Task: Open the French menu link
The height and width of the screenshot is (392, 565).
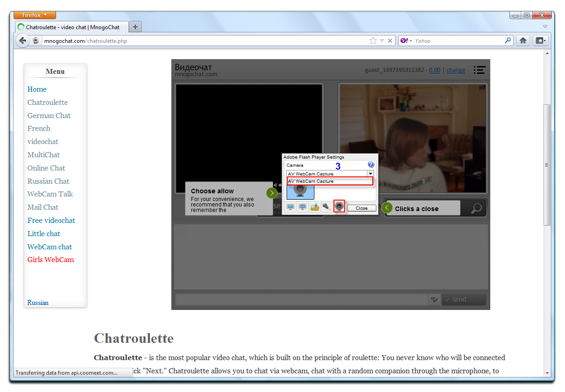Action: click(39, 129)
